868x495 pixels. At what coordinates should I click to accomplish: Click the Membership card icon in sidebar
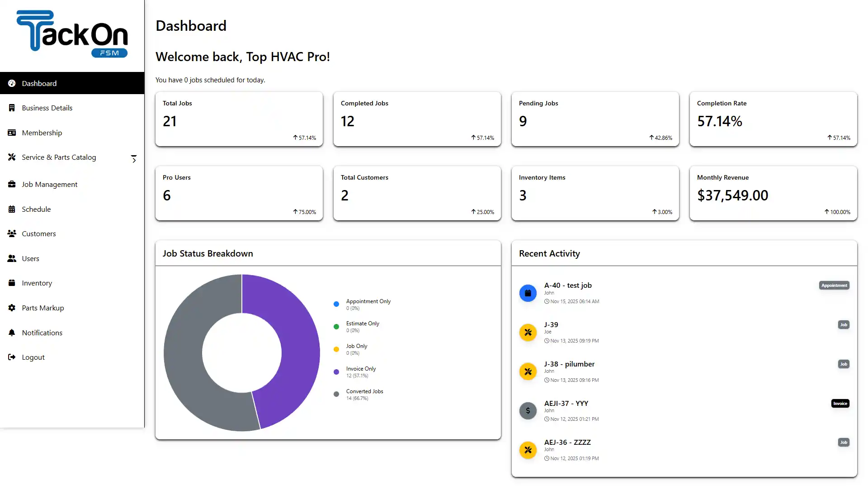pos(12,132)
